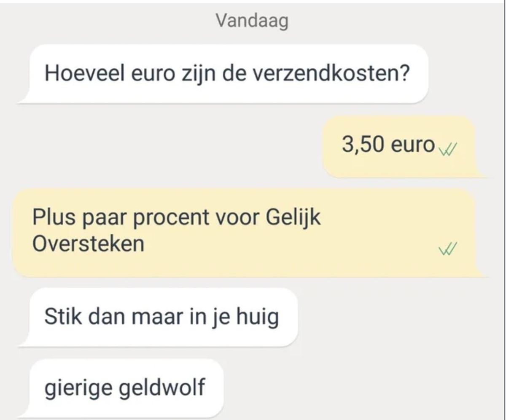Viewport: 506px width, 420px height.
Task: Tap the Stik dan maar in je huig message
Action: (160, 317)
